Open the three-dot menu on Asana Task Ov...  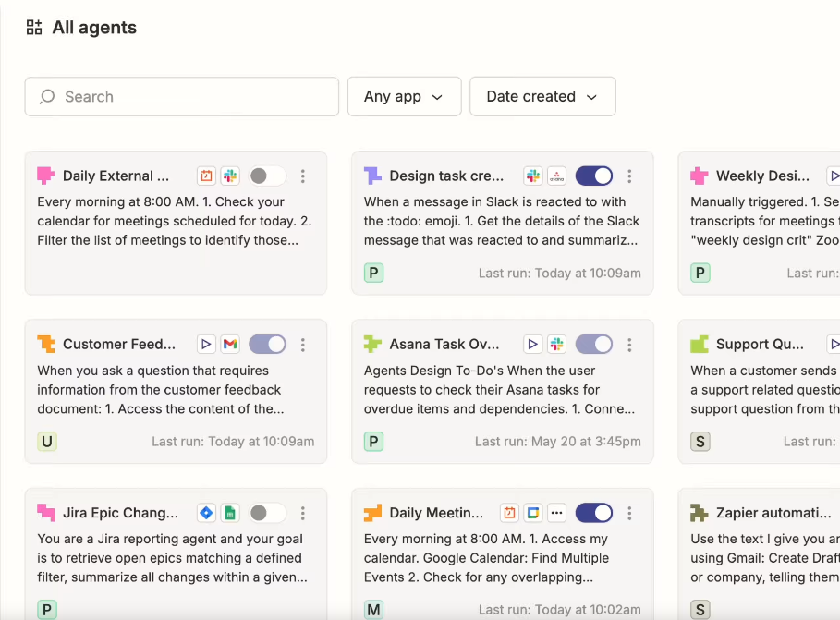point(629,345)
